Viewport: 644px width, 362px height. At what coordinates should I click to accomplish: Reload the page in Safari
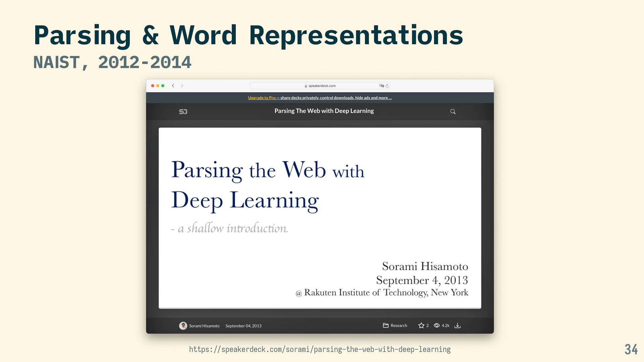(387, 86)
